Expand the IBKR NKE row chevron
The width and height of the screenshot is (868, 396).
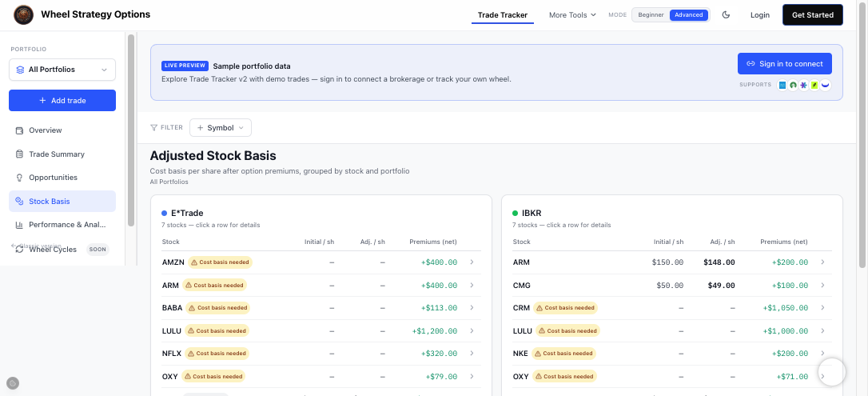pyautogui.click(x=822, y=354)
